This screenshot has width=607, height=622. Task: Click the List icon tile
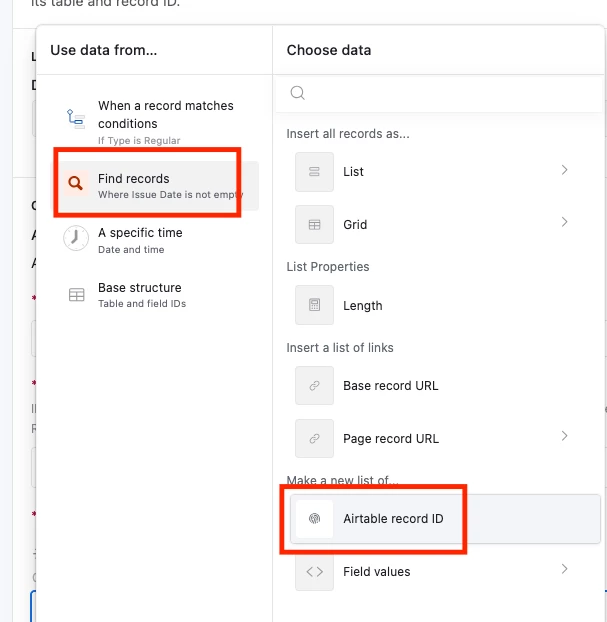314,172
